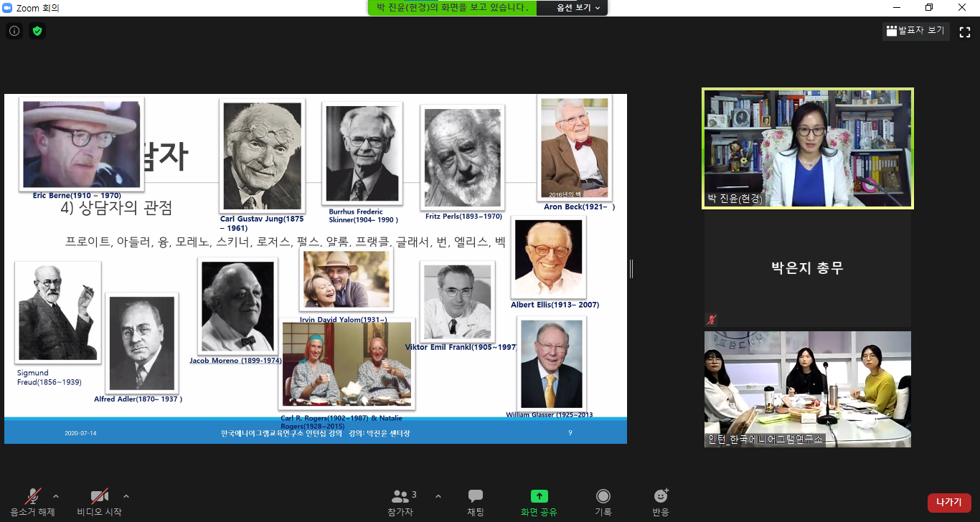
Task: Expand audio options chevron beside 음소거 해제
Action: [x=56, y=496]
